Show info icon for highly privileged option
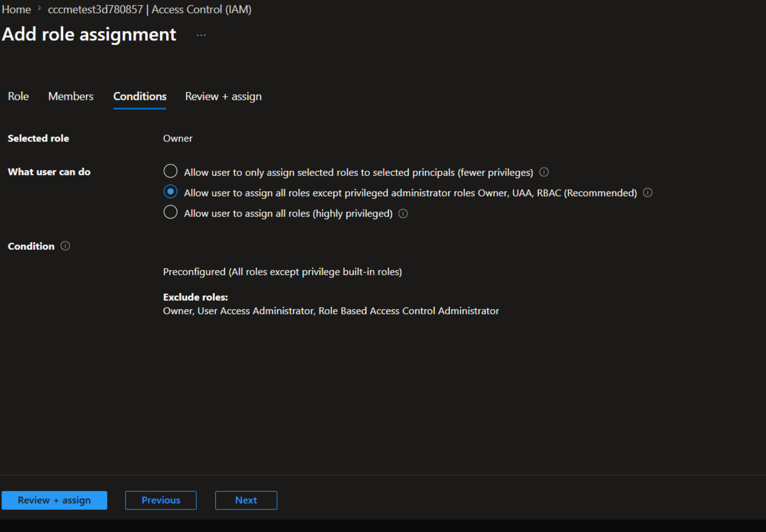The width and height of the screenshot is (766, 532). [x=403, y=213]
